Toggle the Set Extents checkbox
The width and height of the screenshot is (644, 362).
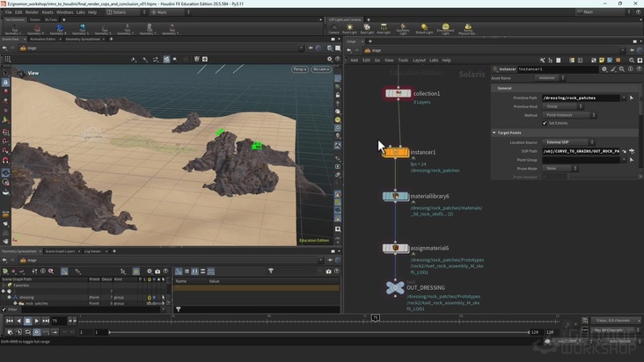545,123
